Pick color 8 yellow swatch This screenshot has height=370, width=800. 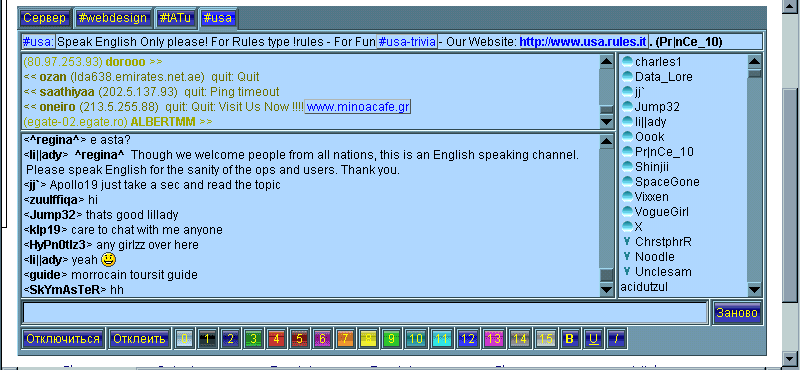coord(368,339)
